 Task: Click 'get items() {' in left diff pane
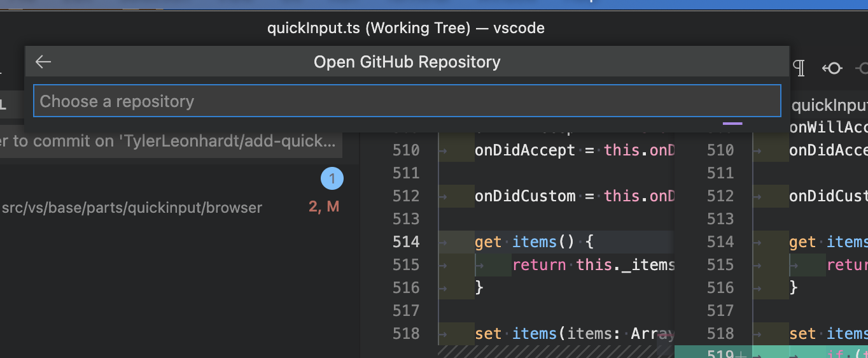coord(534,242)
